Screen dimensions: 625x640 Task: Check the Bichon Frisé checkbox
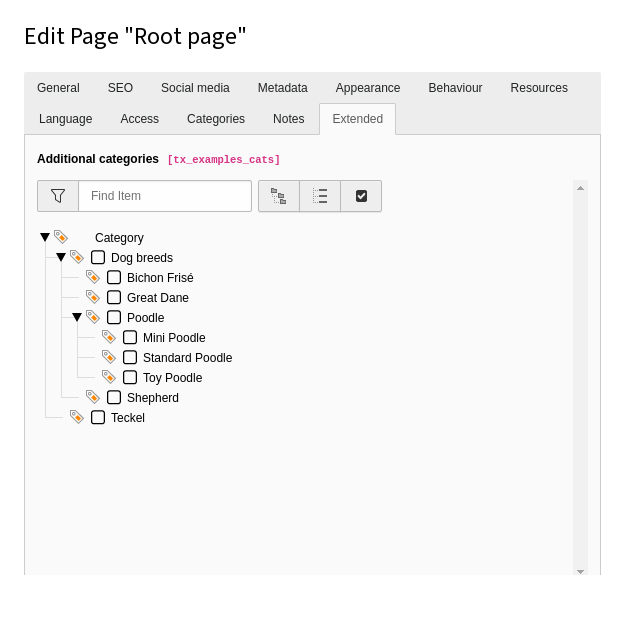click(114, 277)
